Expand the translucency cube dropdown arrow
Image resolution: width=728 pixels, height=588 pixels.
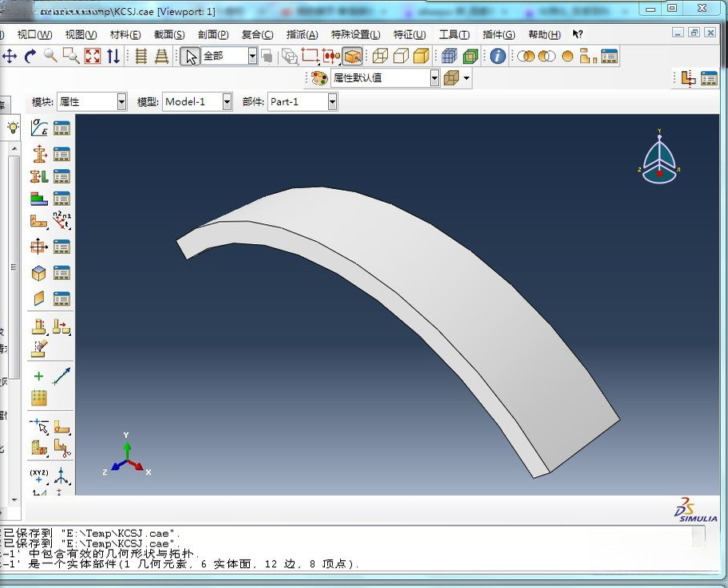pyautogui.click(x=467, y=78)
